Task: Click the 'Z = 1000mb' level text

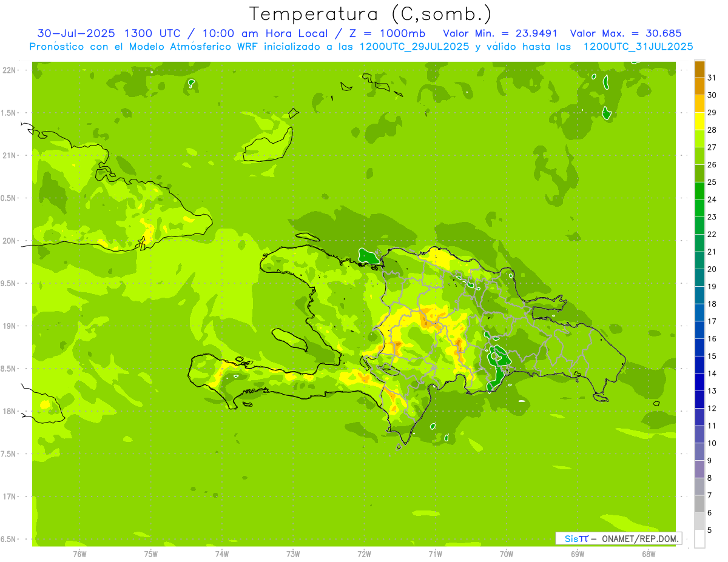Action: [x=387, y=33]
